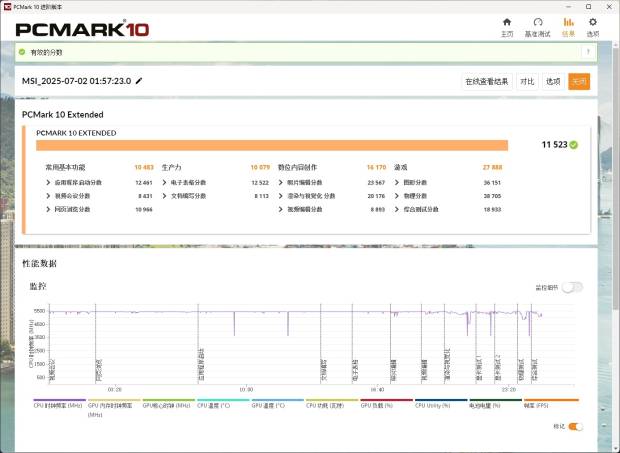Click the 在线查看结果 button
Image resolution: width=620 pixels, height=453 pixels.
point(487,81)
